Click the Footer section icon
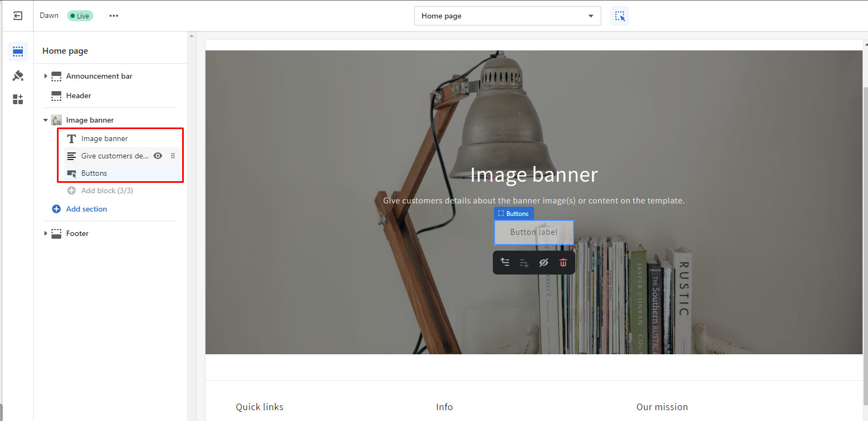Viewport: 868px width, 421px height. (56, 234)
